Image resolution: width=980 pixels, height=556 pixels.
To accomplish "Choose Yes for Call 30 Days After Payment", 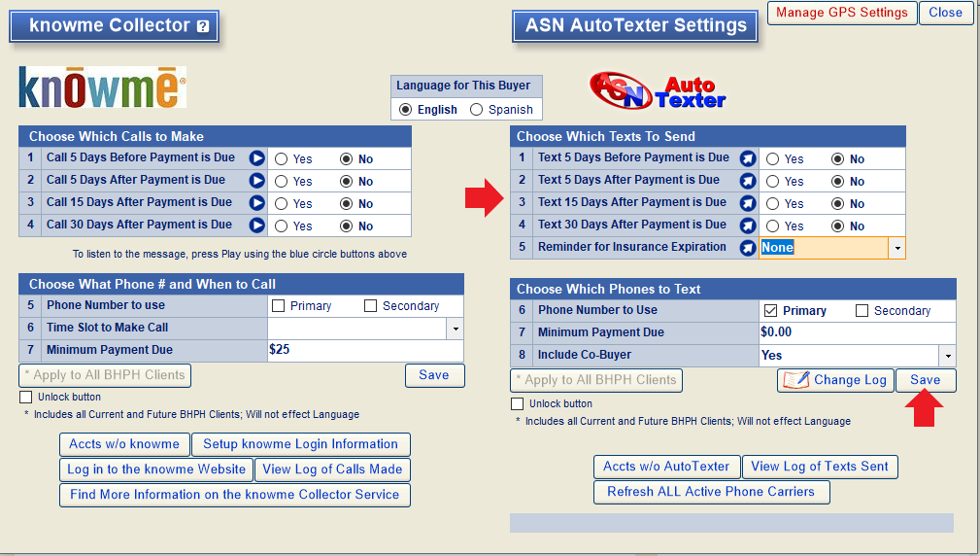I will [282, 226].
